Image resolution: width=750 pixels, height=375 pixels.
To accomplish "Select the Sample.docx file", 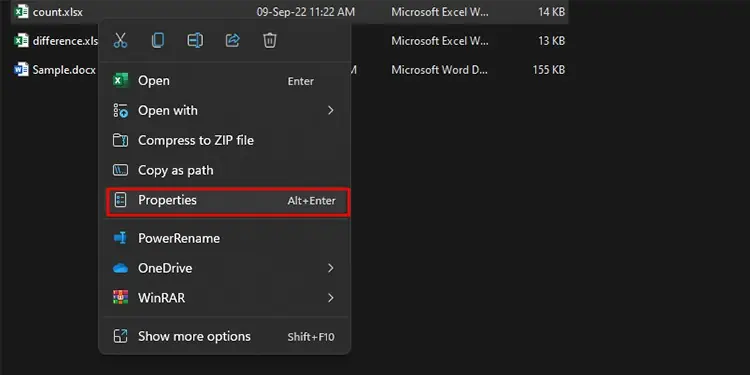I will (x=64, y=70).
